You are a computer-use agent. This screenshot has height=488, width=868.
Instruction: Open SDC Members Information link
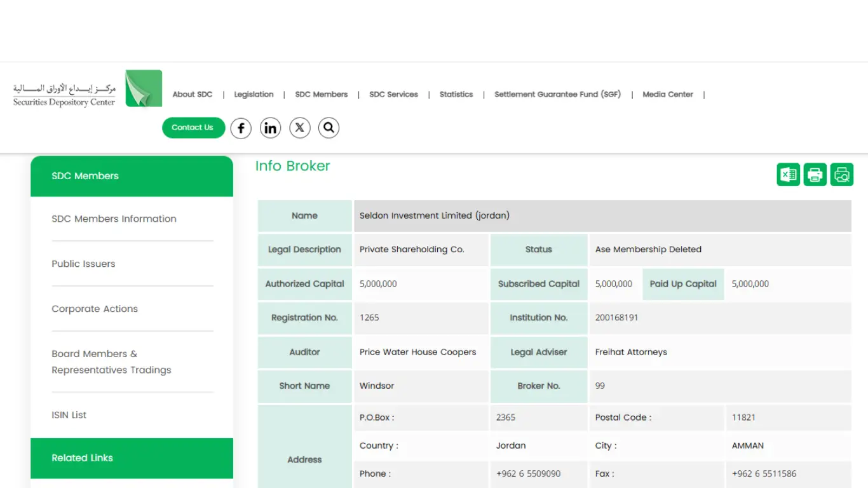tap(114, 219)
